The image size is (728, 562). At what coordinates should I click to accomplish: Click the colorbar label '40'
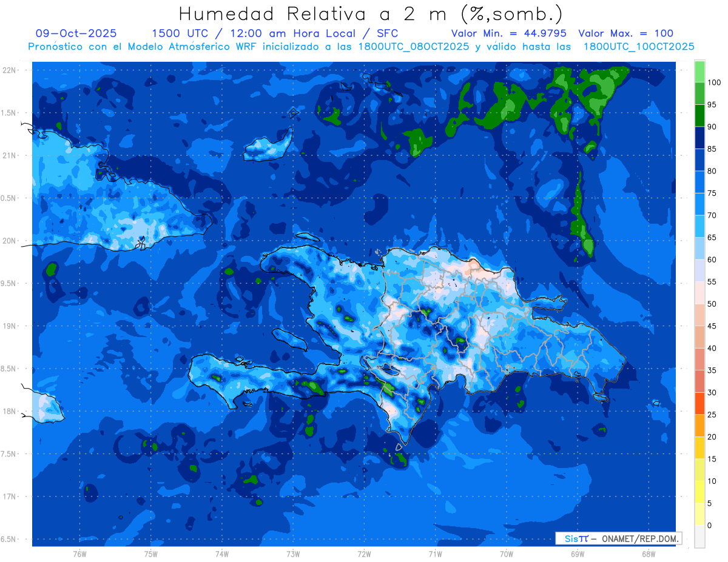(712, 348)
